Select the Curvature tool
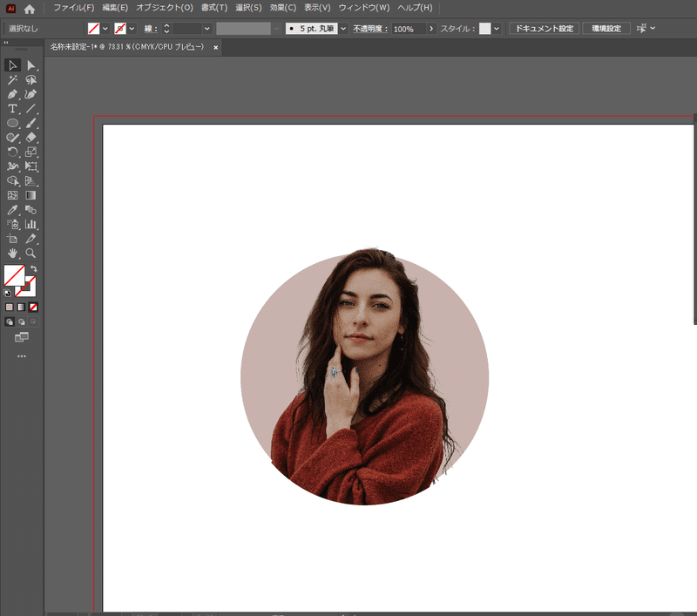 coord(30,94)
